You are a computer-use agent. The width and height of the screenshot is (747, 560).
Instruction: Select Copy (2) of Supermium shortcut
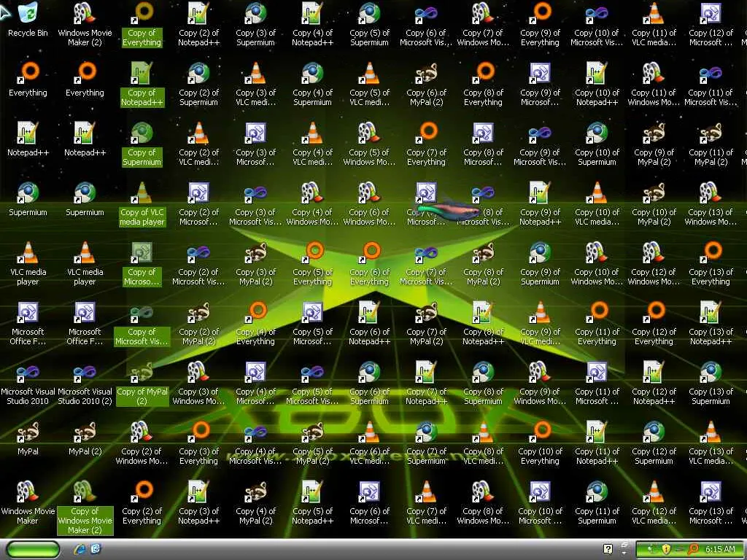pyautogui.click(x=198, y=85)
